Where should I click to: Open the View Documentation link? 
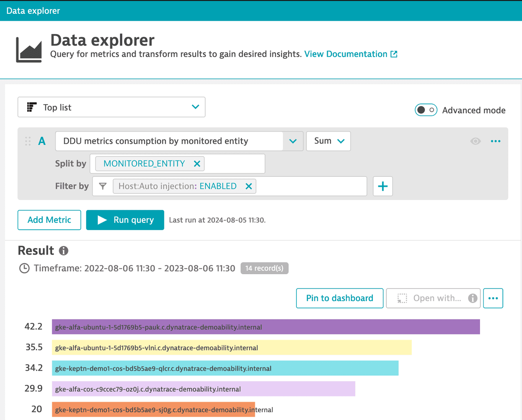click(346, 54)
